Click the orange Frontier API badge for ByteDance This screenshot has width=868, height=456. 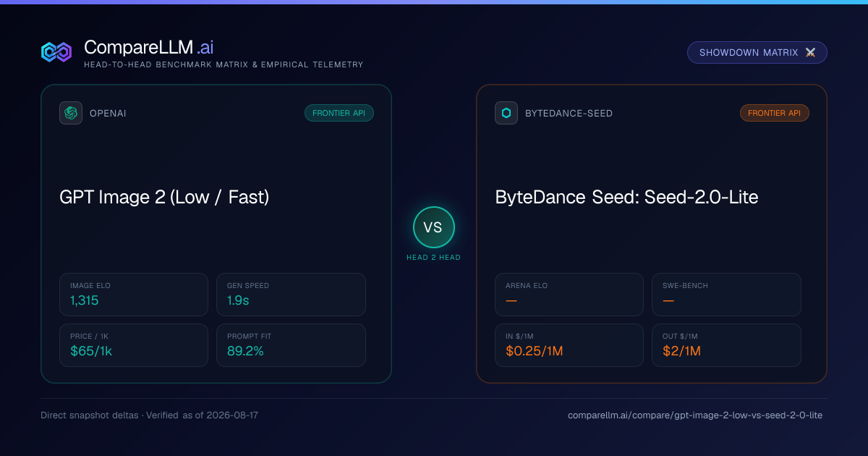(x=775, y=113)
